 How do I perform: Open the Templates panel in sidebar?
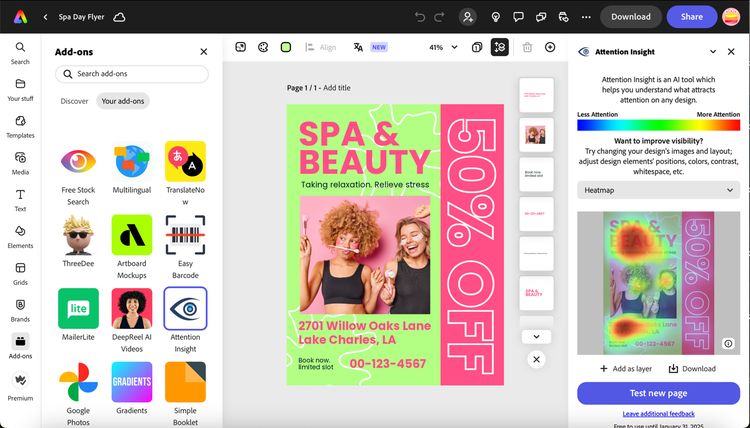point(20,126)
